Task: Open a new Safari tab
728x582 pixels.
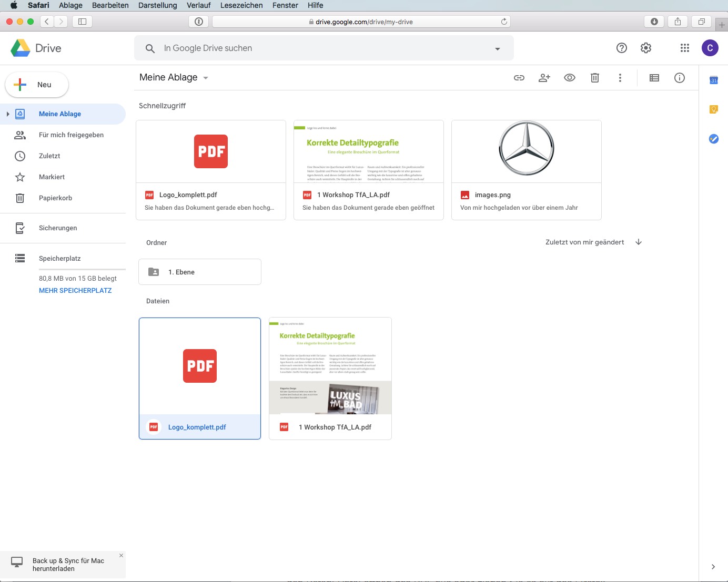Action: pos(722,25)
